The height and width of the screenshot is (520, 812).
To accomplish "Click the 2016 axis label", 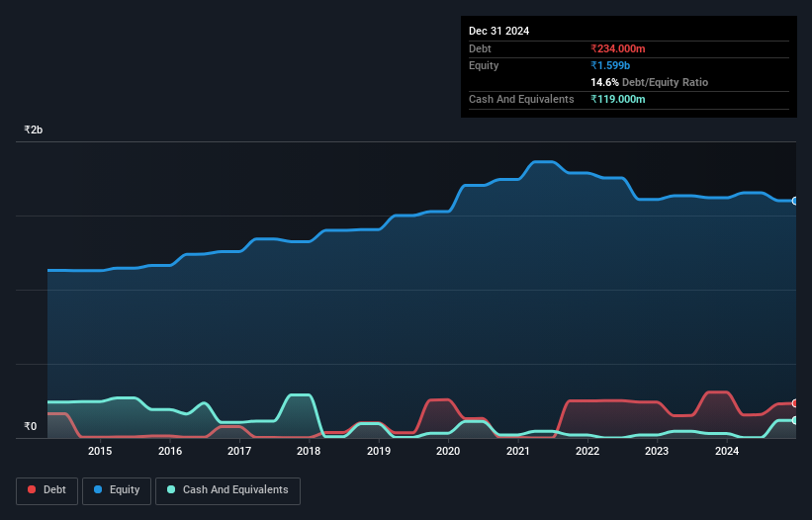I will point(170,451).
